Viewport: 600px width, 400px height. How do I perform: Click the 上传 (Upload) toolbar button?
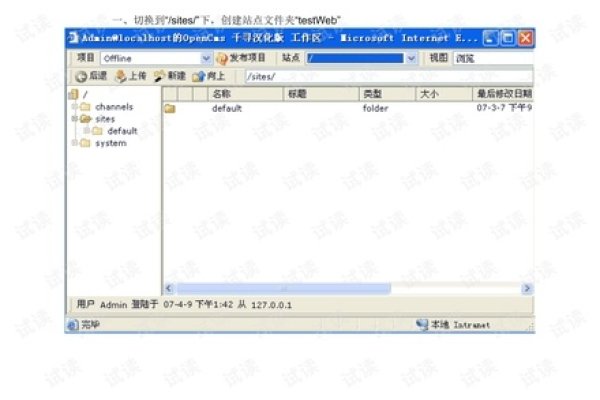[x=131, y=76]
